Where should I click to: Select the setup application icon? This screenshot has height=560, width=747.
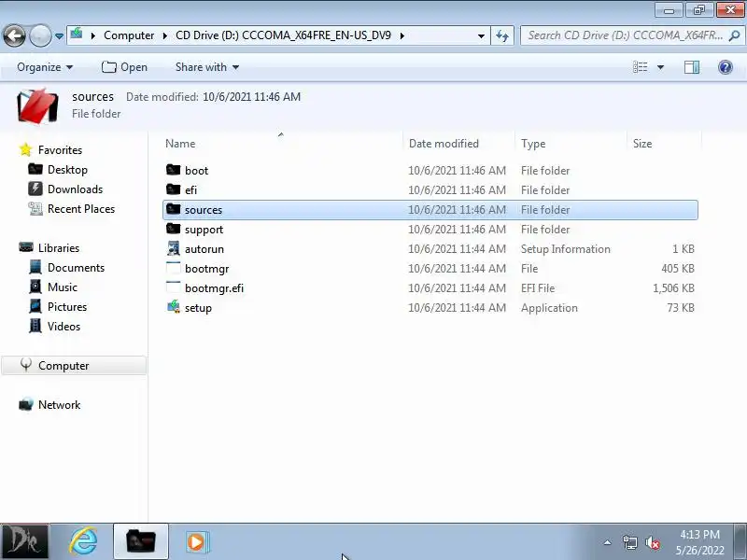(x=174, y=307)
